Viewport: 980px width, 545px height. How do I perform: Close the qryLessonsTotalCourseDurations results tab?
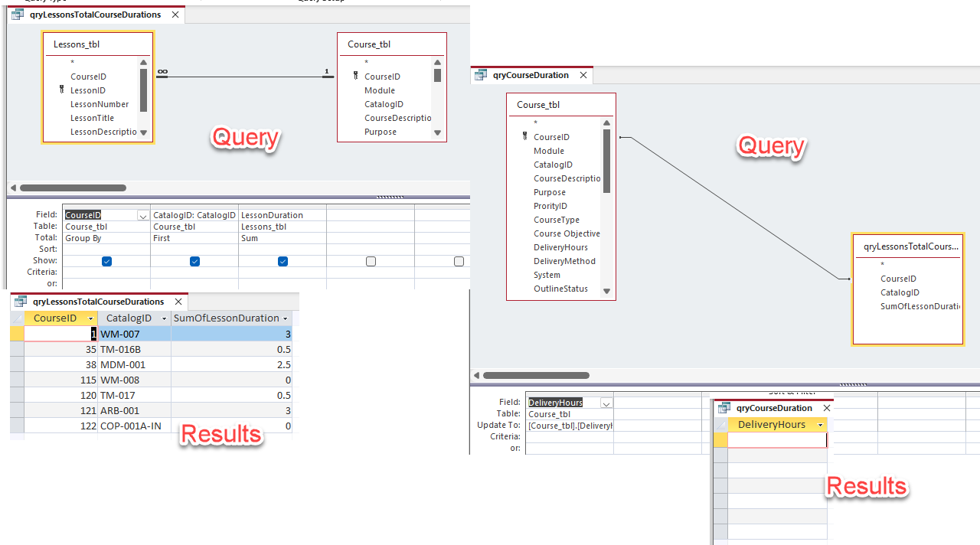pyautogui.click(x=178, y=302)
